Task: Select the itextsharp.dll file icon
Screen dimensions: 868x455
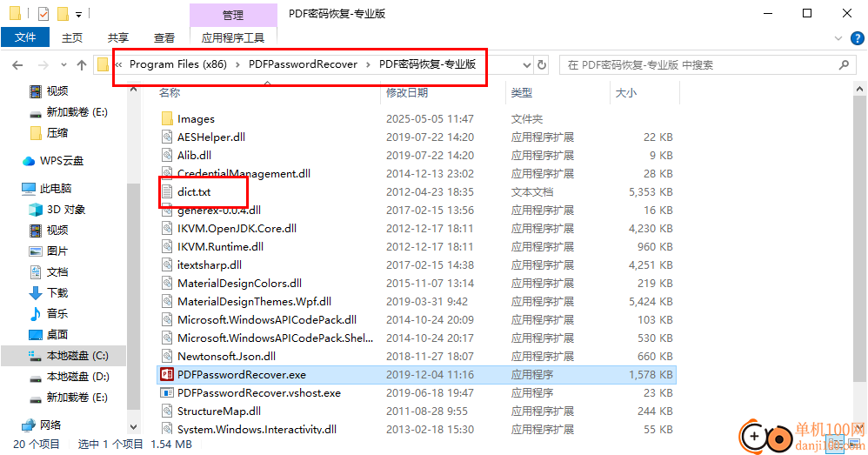Action: [x=167, y=264]
